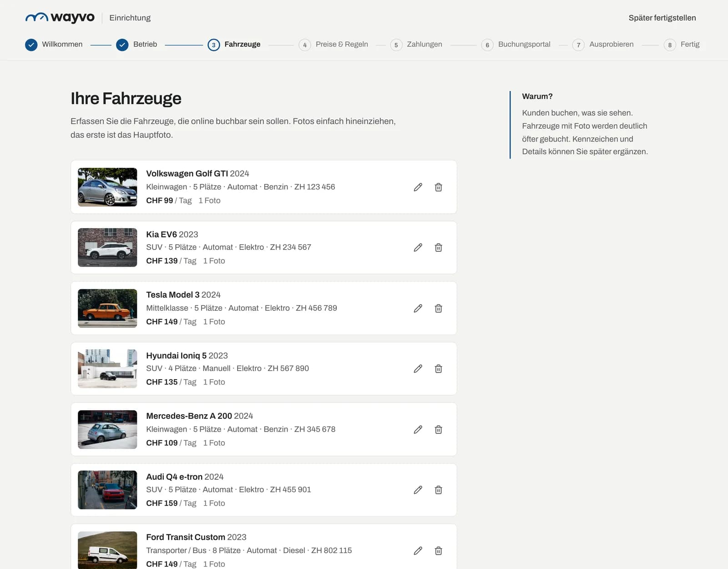Screen dimensions: 728x569
Task: Open the Ausprobieren step
Action: click(603, 45)
